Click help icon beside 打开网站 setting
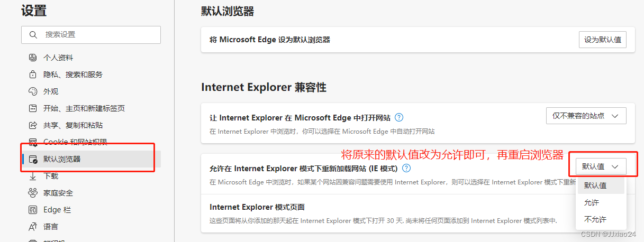Screen dimensions: 644x242 click(x=400, y=117)
